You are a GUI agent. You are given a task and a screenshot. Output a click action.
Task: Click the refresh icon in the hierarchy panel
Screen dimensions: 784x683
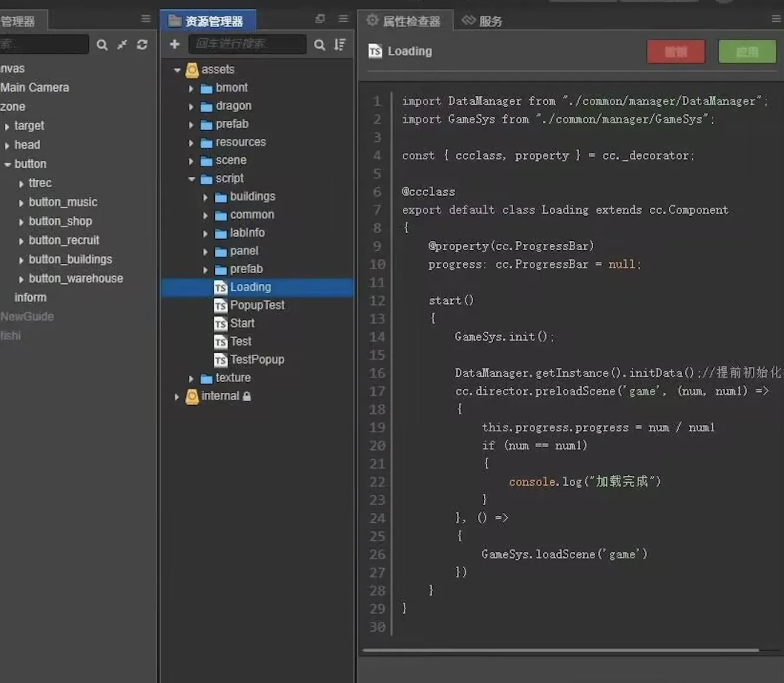tap(142, 45)
